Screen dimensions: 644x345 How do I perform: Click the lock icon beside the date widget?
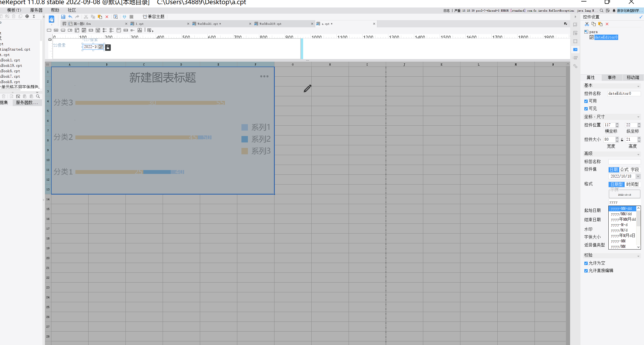click(x=108, y=47)
